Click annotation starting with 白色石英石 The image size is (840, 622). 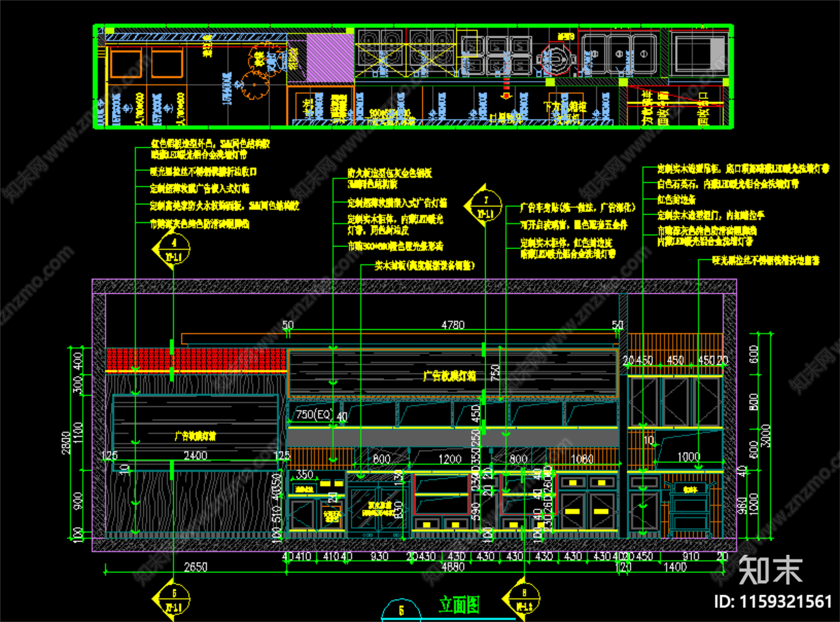tap(728, 184)
